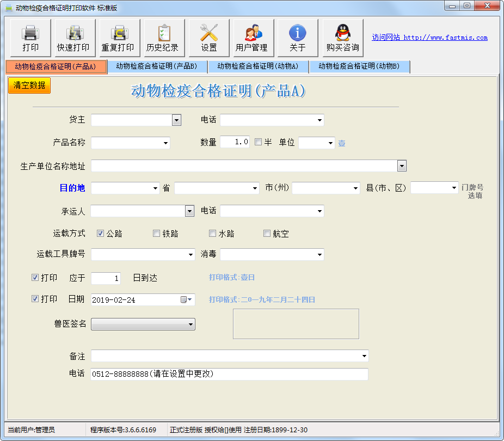504x441 pixels.
Task: Switch to tab 动物检疫合格证明(产品B)
Action: click(x=157, y=66)
